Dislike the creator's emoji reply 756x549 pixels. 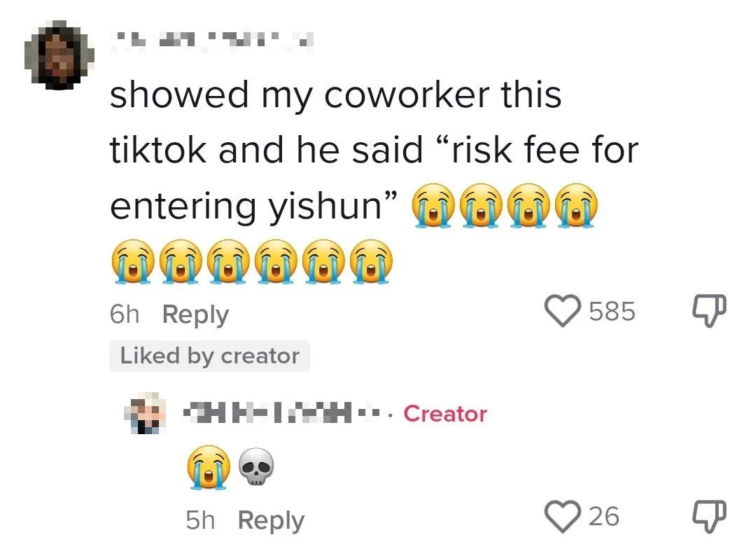pos(709,517)
